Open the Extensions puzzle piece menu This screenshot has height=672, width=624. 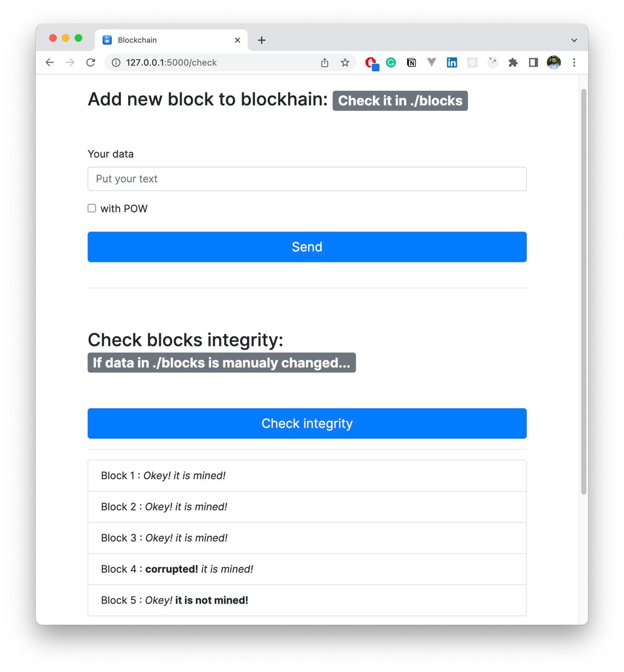(513, 62)
